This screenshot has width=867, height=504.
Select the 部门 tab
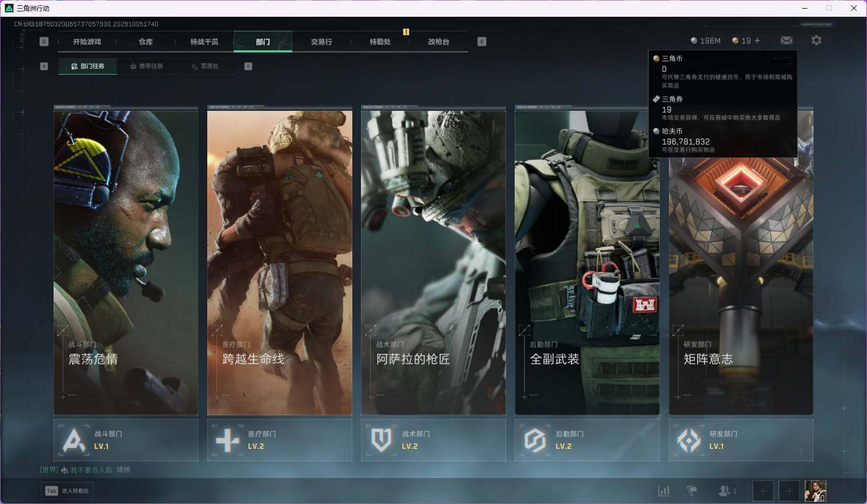coord(263,42)
